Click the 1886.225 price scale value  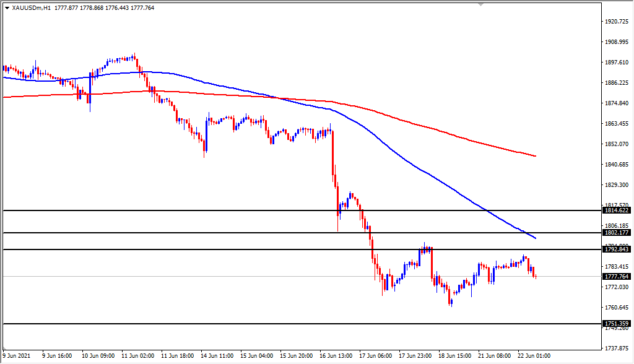click(x=617, y=83)
